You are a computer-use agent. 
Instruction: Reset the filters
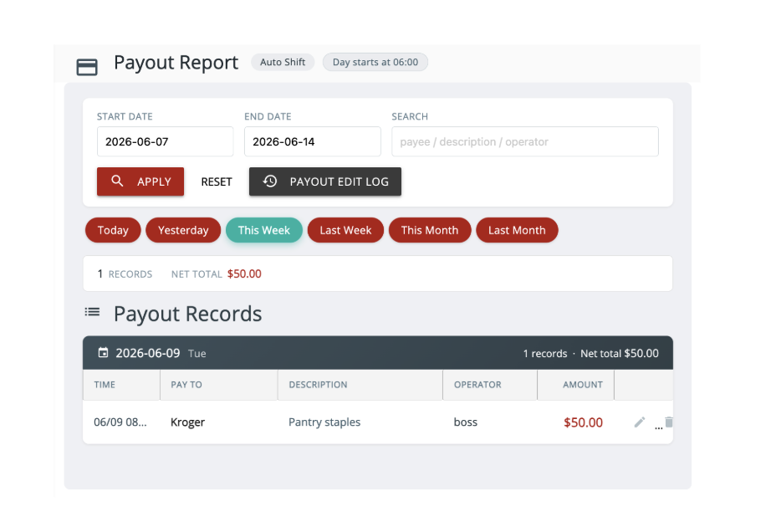click(217, 182)
